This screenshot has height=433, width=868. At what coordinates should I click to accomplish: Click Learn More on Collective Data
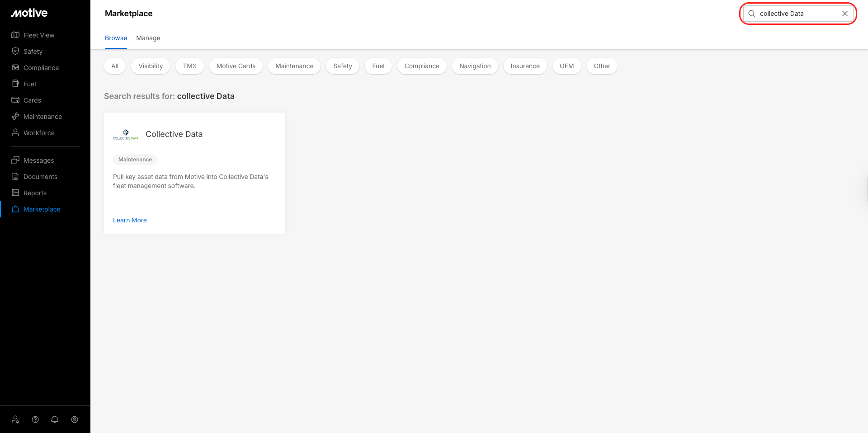click(130, 220)
